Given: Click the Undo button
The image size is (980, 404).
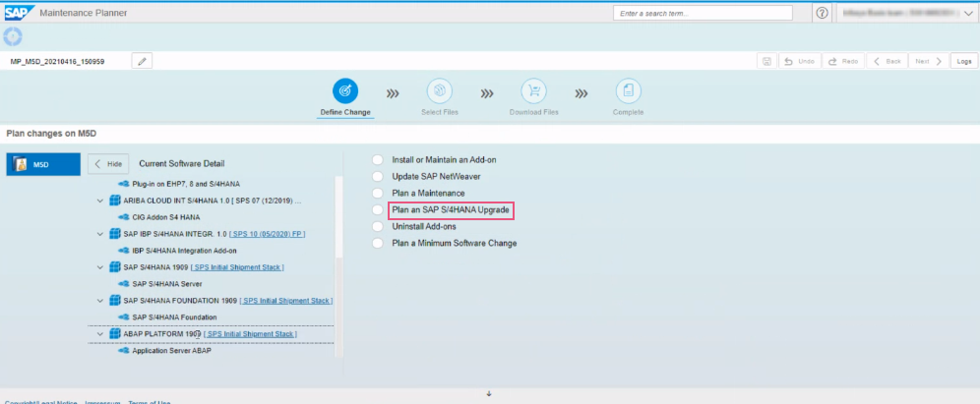Looking at the screenshot, I should pos(799,61).
